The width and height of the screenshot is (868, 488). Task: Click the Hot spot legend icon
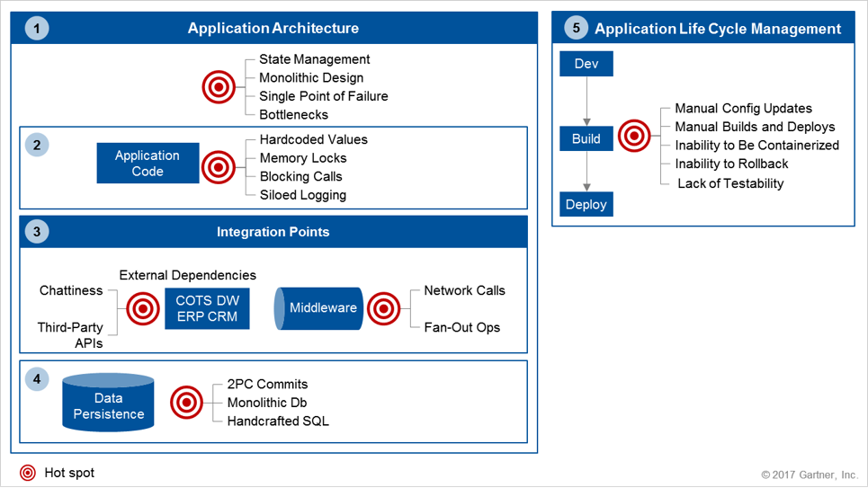point(28,473)
